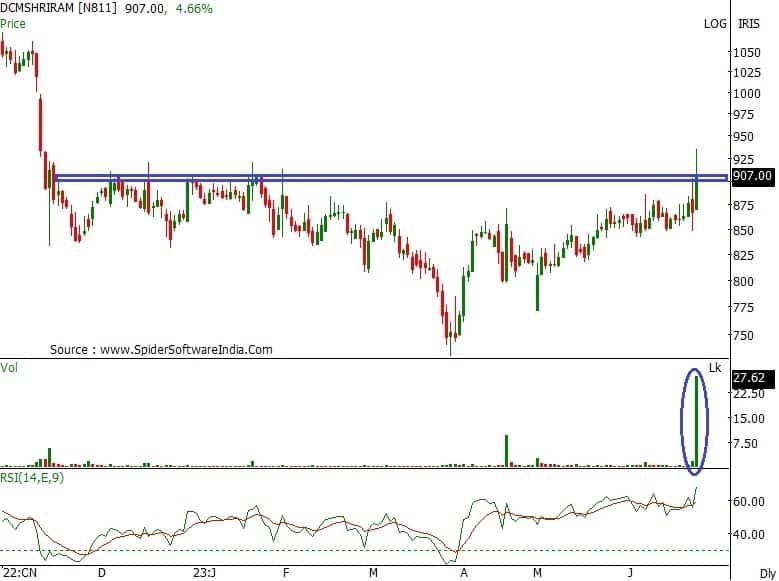Click the blue ellipse around volume spike
This screenshot has height=581, width=779.
point(695,421)
